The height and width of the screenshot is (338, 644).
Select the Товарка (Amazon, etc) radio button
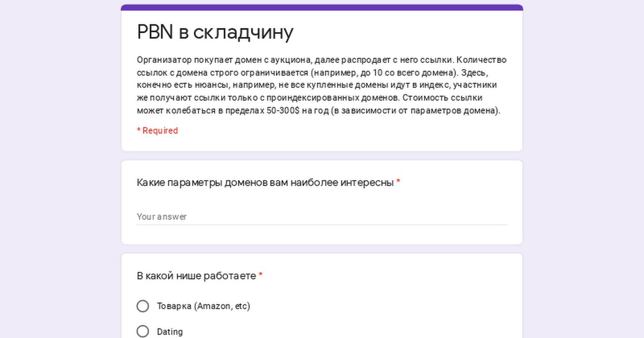click(143, 306)
